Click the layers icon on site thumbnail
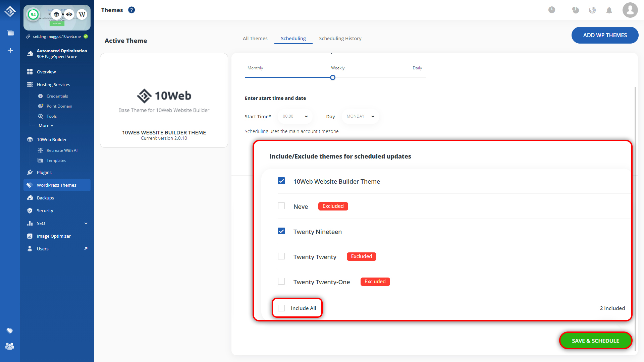The image size is (644, 362). point(56,14)
